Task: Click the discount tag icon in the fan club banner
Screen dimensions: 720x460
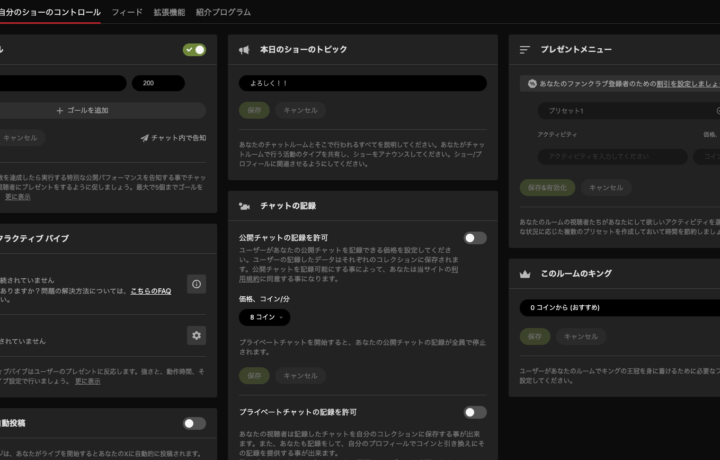Action: click(x=534, y=84)
